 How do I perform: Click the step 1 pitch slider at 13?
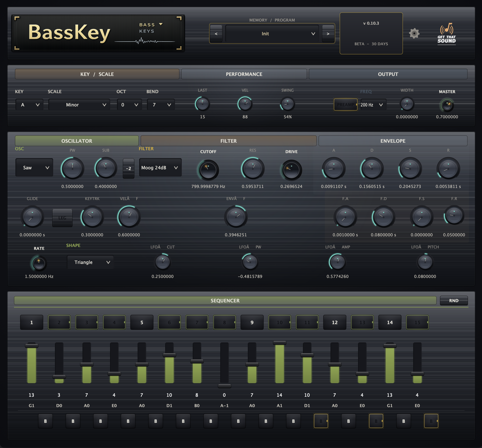click(31, 363)
